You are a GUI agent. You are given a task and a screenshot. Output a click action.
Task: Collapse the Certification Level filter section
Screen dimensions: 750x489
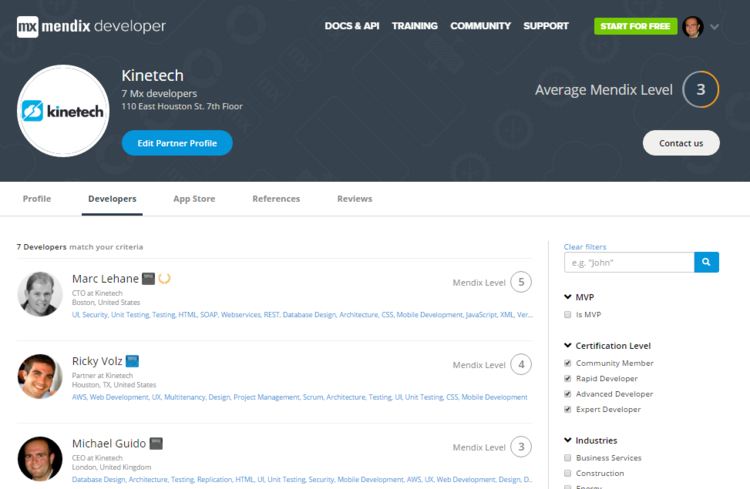point(568,345)
